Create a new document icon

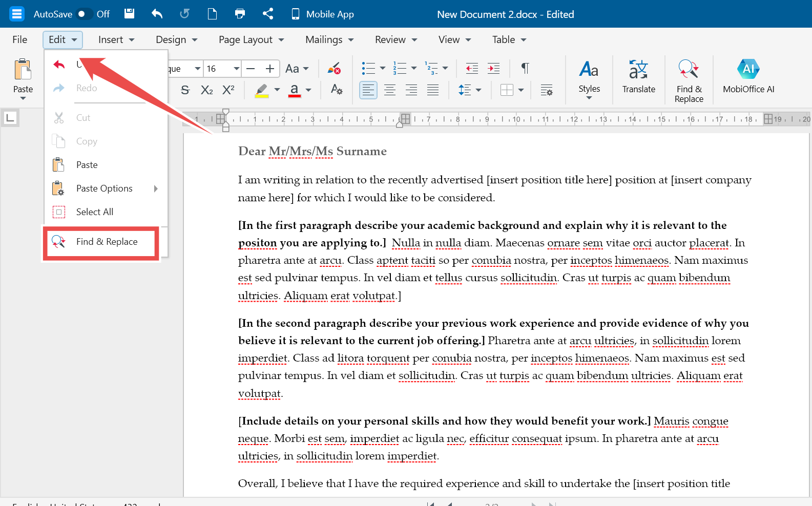click(x=212, y=14)
